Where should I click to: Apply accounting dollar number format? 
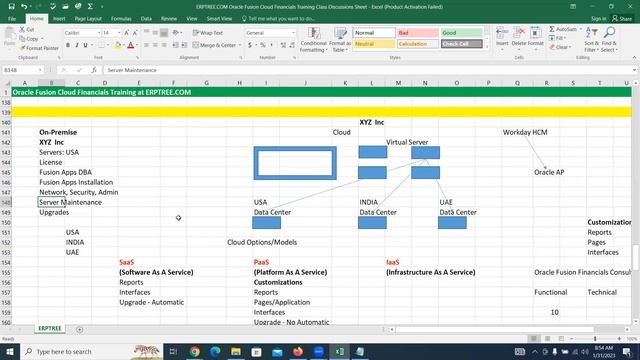coord(250,45)
